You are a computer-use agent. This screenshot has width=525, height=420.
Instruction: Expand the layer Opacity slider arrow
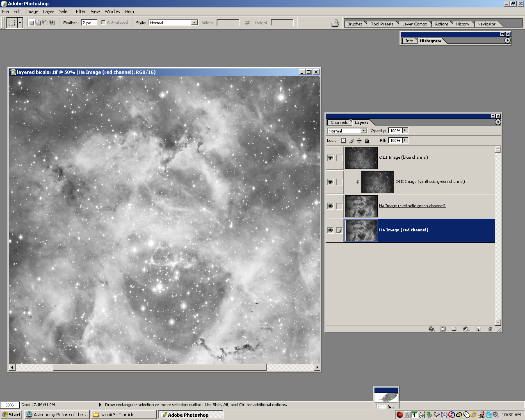tap(405, 131)
